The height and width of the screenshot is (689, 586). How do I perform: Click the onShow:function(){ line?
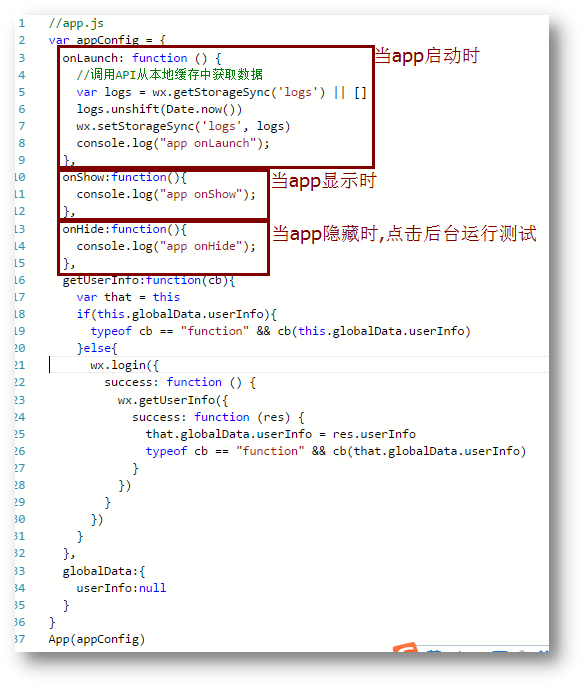pyautogui.click(x=124, y=178)
